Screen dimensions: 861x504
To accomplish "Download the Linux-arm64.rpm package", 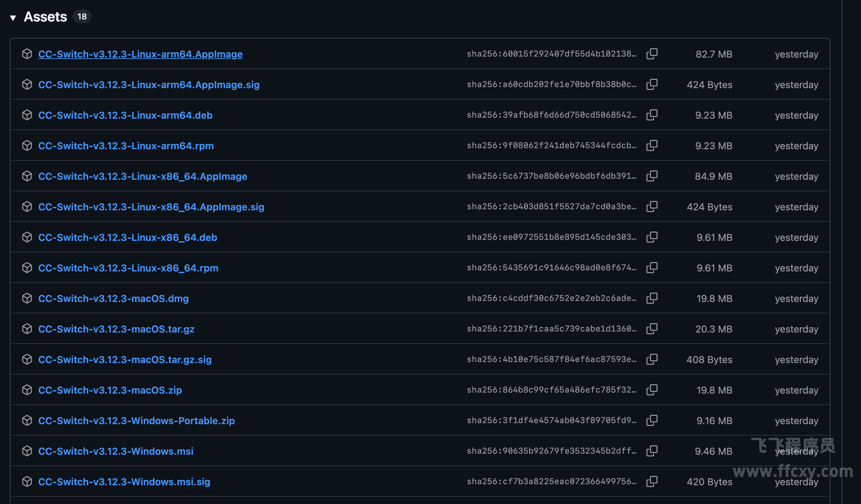I will tap(126, 146).
